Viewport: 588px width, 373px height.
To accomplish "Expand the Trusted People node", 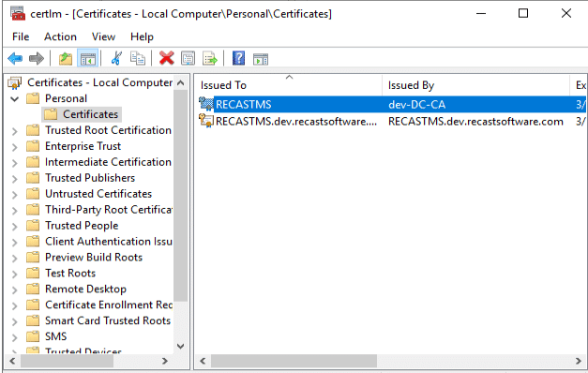I will coord(15,226).
